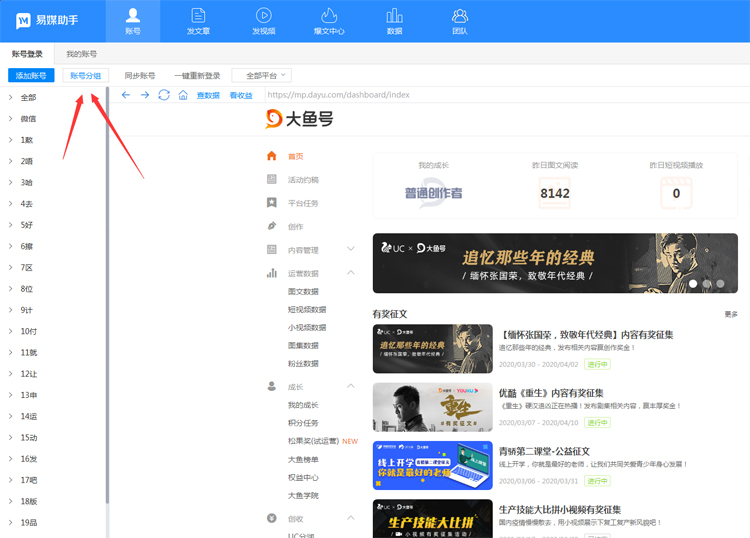750x538 pixels.
Task: Switch to the 账号登录 tab
Action: point(27,54)
